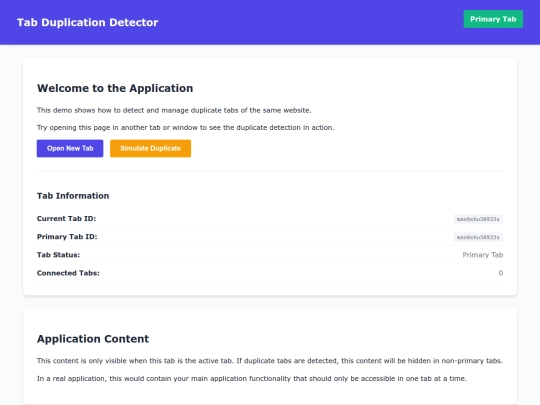Click the gray Primary Tab status value
The height and width of the screenshot is (405, 540).
pos(482,255)
